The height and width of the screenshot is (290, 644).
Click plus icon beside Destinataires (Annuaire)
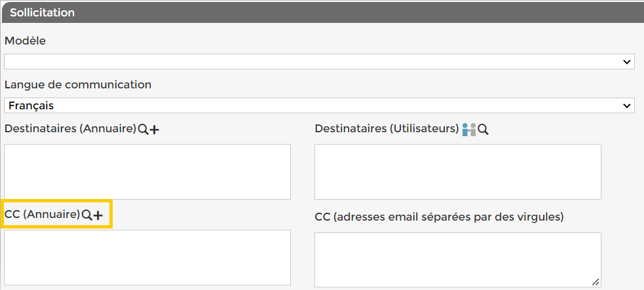pos(155,130)
